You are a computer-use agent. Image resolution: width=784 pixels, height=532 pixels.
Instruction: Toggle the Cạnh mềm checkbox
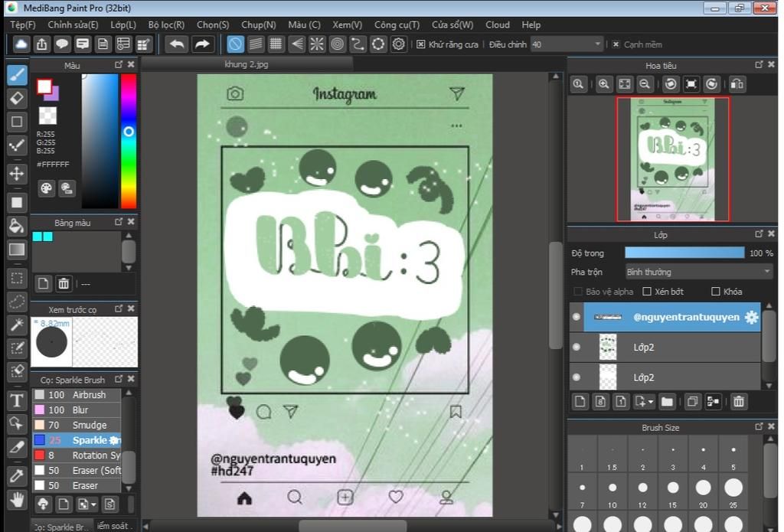[x=616, y=44]
